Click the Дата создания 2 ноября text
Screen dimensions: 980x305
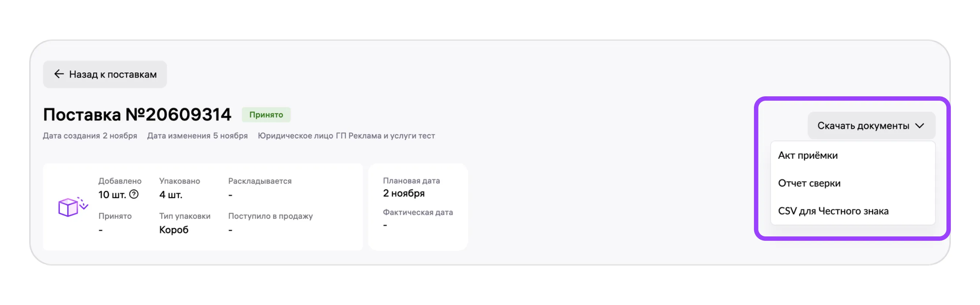coord(90,136)
